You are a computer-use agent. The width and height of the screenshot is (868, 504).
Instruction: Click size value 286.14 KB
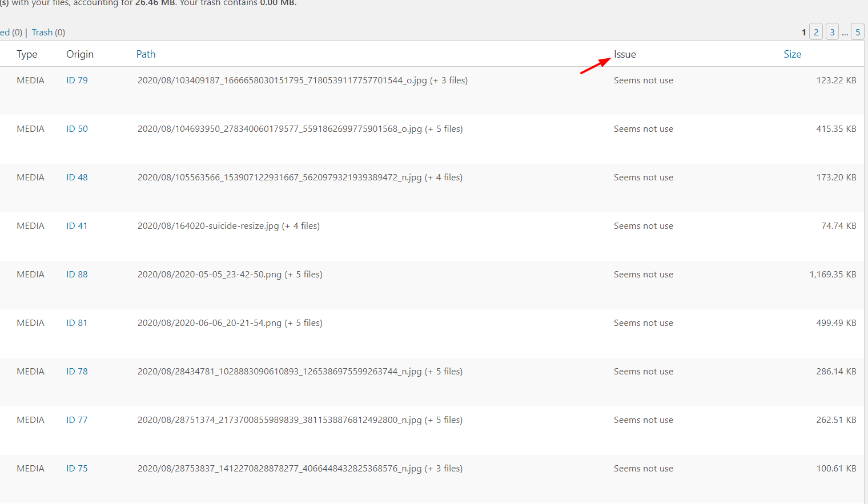click(836, 372)
